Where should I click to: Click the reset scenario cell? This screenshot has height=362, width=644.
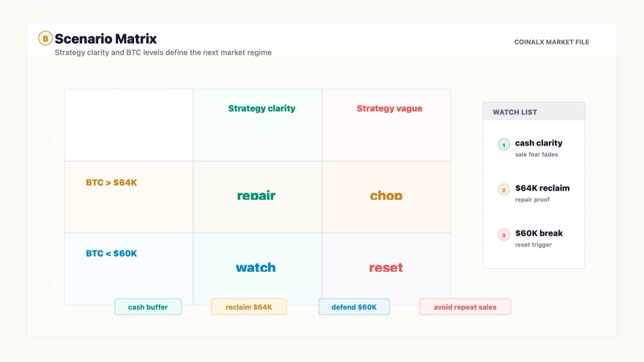click(386, 269)
